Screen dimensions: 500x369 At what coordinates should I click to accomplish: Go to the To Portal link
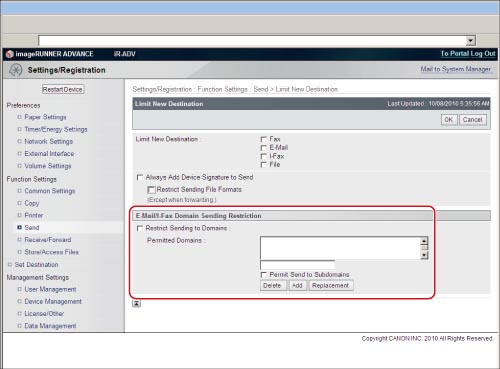pyautogui.click(x=455, y=54)
